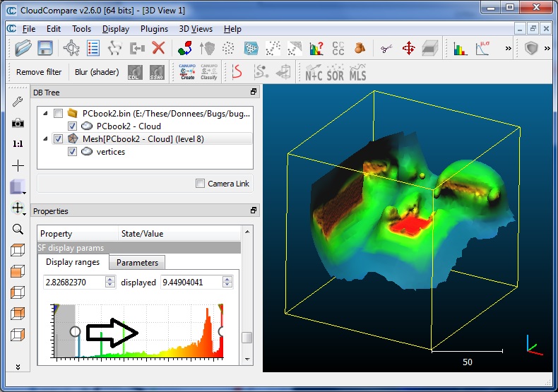Activate the segment scissors tool
Screen dimensions: 558x392
(386, 48)
